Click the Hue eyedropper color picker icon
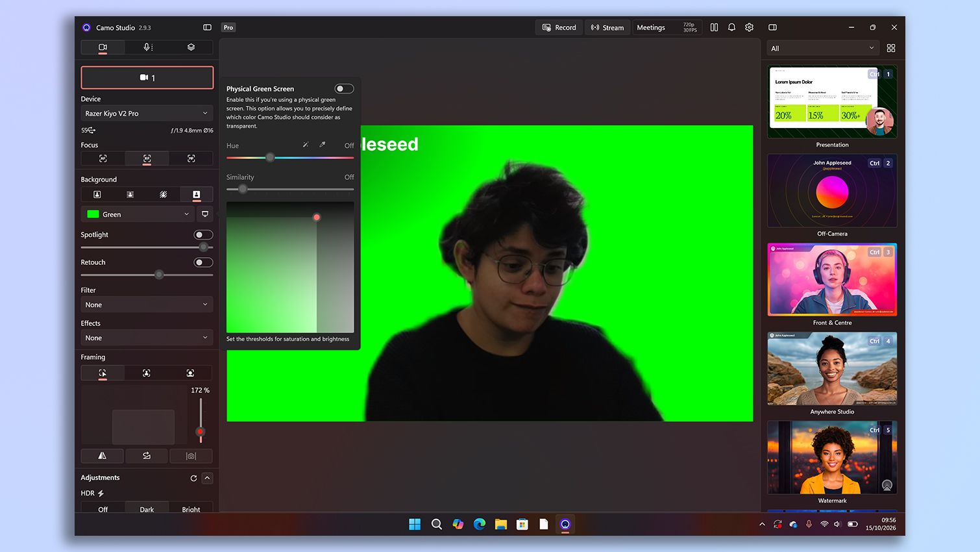This screenshot has height=552, width=980. (x=322, y=145)
